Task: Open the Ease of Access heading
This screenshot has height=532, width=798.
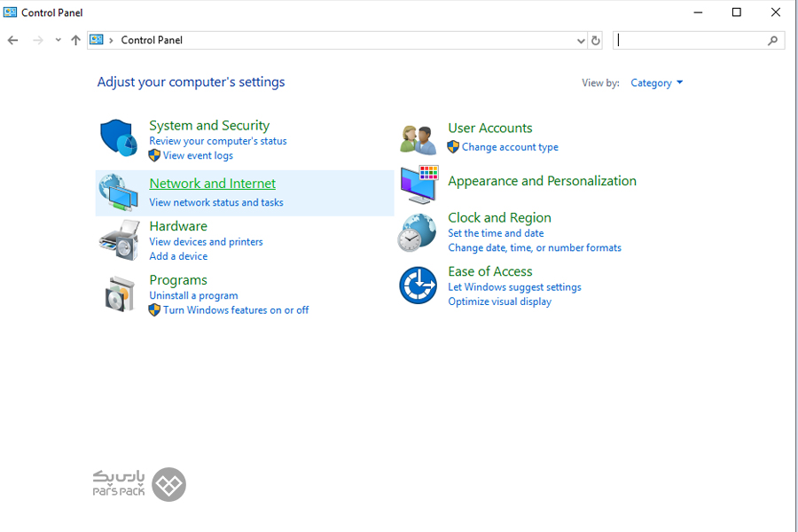Action: [490, 271]
